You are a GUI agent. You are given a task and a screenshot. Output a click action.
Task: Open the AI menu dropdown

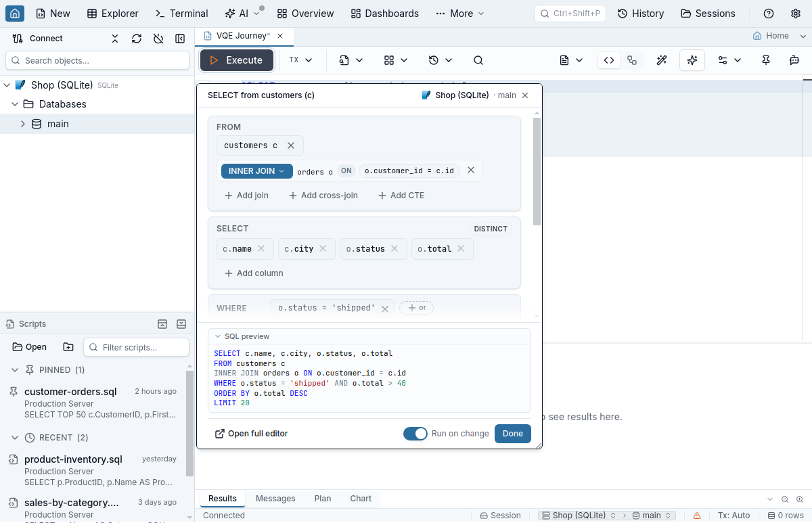point(242,14)
